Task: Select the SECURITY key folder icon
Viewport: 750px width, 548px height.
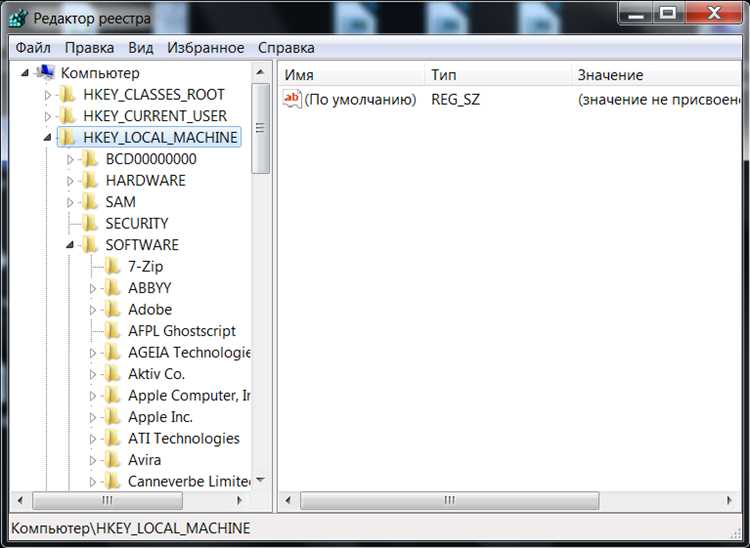Action: tap(90, 223)
